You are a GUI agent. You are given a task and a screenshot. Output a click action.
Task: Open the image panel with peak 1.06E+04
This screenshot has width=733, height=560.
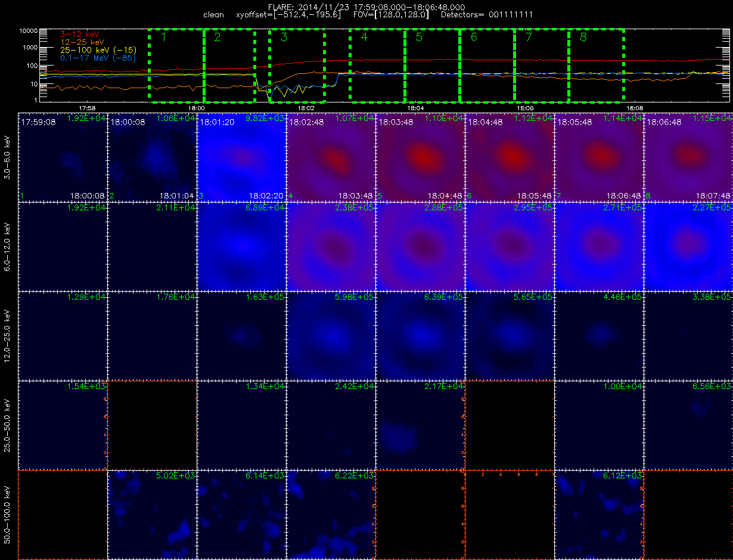pos(152,156)
